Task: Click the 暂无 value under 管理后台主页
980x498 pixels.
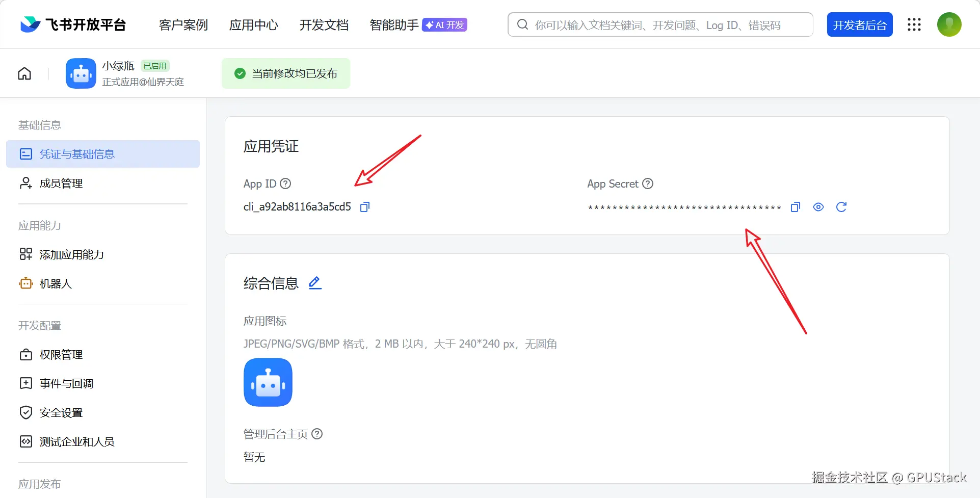Action: (254, 457)
